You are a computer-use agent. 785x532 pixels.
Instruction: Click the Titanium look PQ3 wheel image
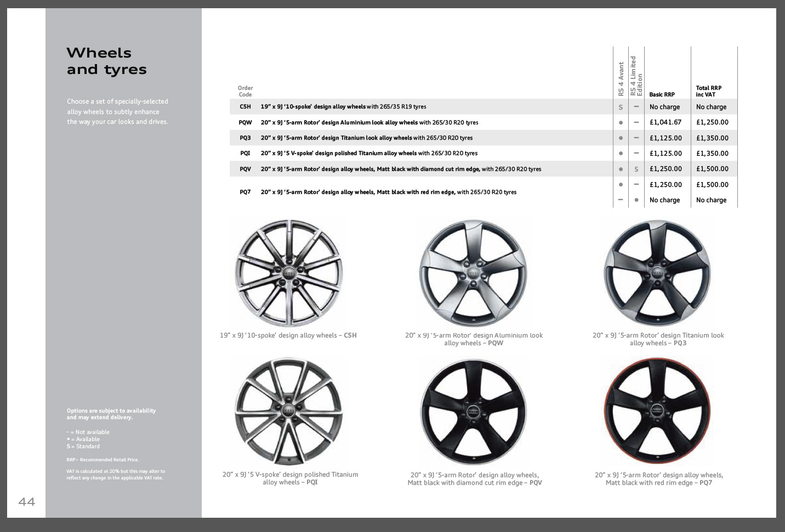tap(657, 273)
